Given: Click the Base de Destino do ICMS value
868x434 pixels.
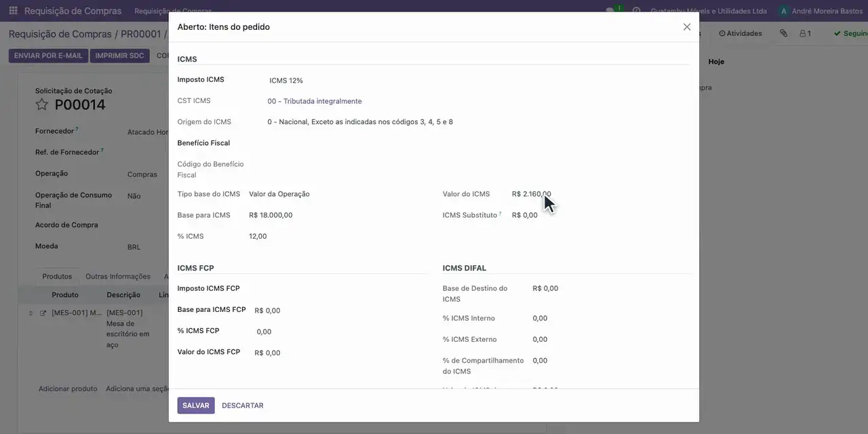Looking at the screenshot, I should 546,288.
